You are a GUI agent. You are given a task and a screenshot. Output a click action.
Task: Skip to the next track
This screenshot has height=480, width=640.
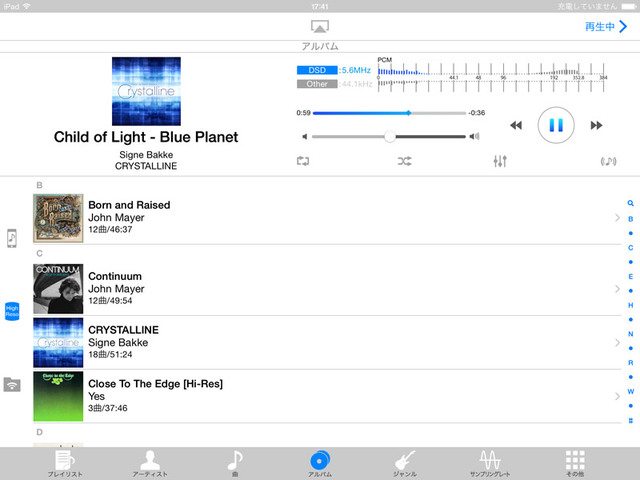point(597,125)
